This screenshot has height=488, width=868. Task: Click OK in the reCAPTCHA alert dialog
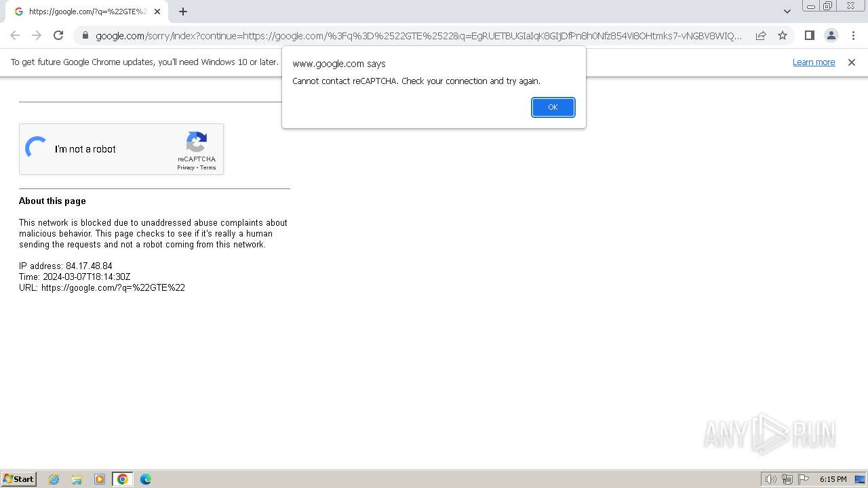point(553,107)
